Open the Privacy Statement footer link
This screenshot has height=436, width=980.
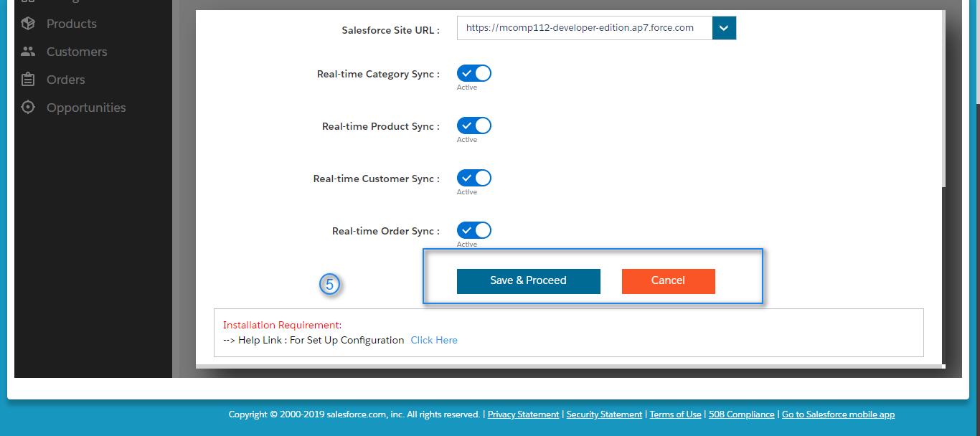[523, 414]
